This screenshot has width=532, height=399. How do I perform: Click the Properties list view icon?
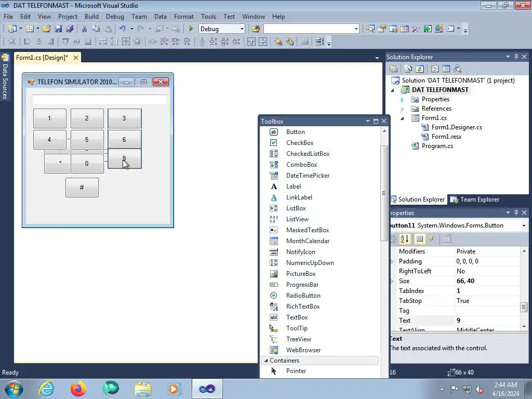pyautogui.click(x=420, y=239)
